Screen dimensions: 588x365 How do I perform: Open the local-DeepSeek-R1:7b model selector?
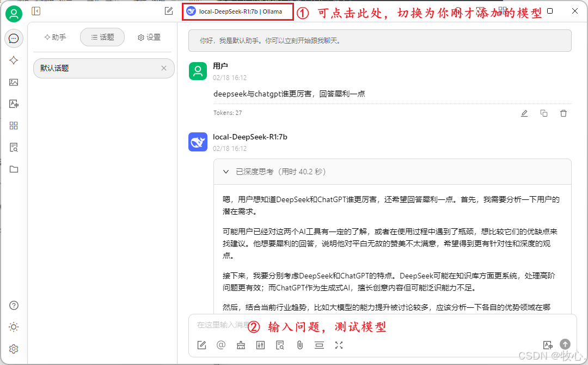click(238, 11)
